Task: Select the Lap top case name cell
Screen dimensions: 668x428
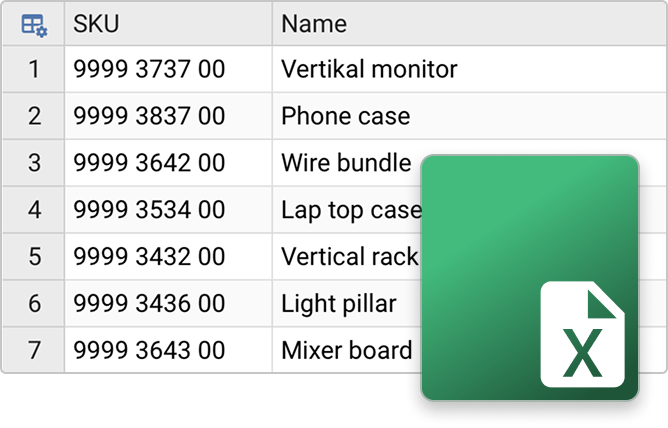Action: tap(346, 210)
